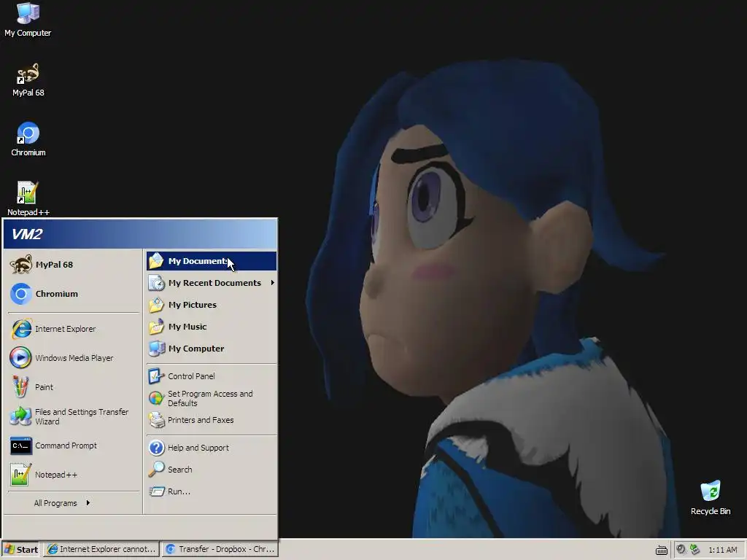Open Windows Media Player from Start menu

pos(74,358)
